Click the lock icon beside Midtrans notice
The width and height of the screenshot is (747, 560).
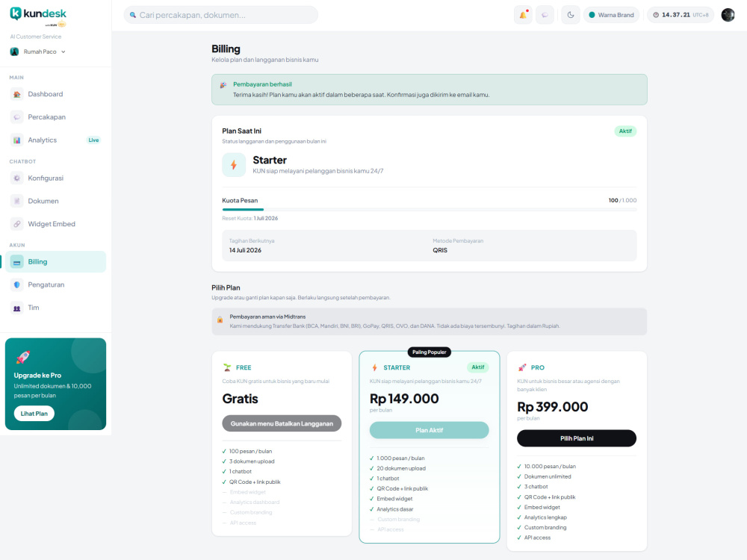(220, 320)
